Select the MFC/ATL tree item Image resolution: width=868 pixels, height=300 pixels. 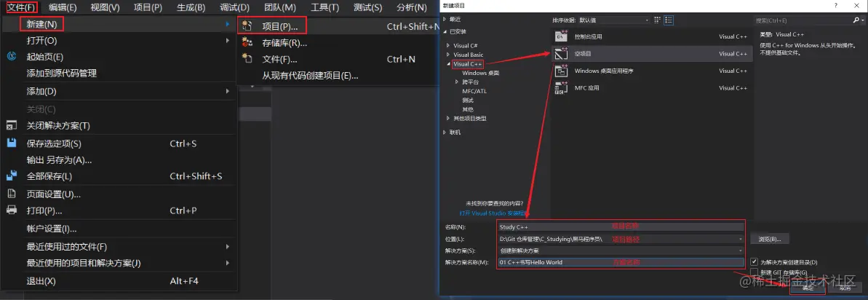pos(474,91)
